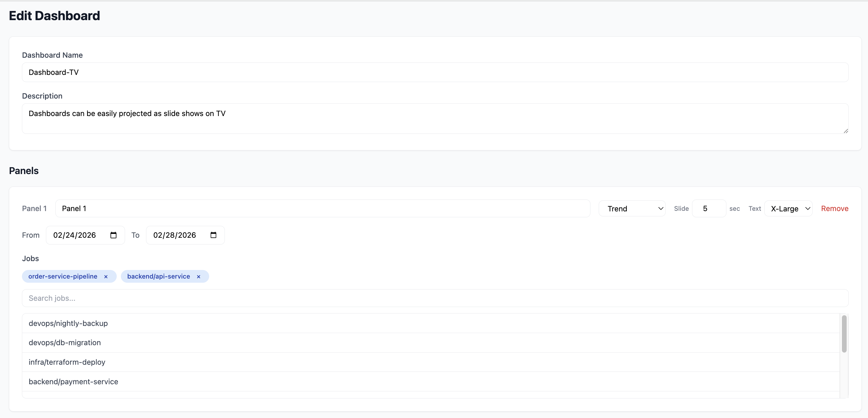868x418 pixels.
Task: Open the X-Large text size dropdown
Action: coord(789,208)
